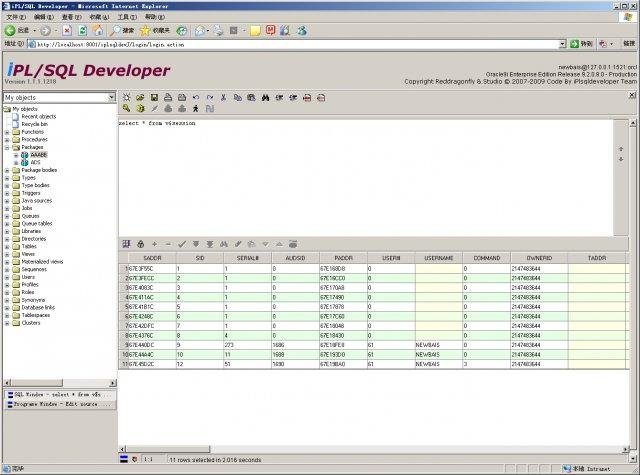Click the binoculars icon in the results toolbar
Screen dimensions: 640x475
224,244
